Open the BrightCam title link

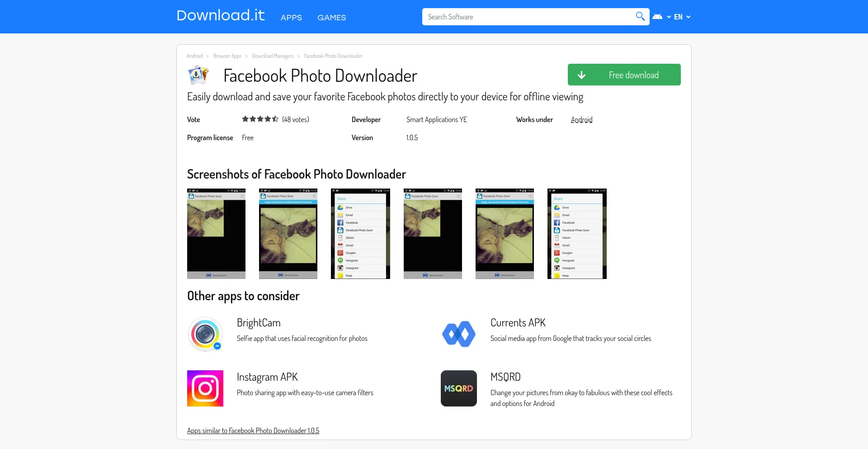click(x=259, y=323)
